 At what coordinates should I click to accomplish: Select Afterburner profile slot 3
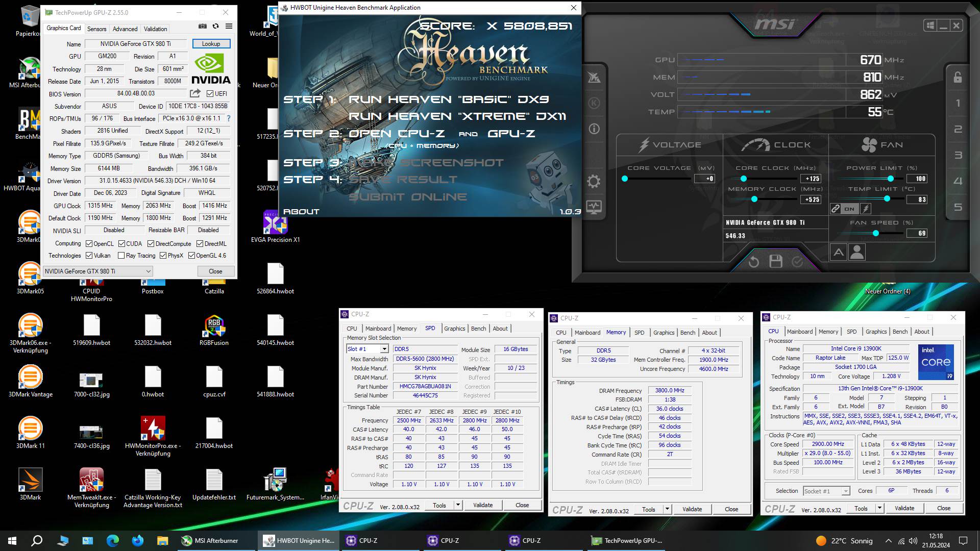pos(958,155)
